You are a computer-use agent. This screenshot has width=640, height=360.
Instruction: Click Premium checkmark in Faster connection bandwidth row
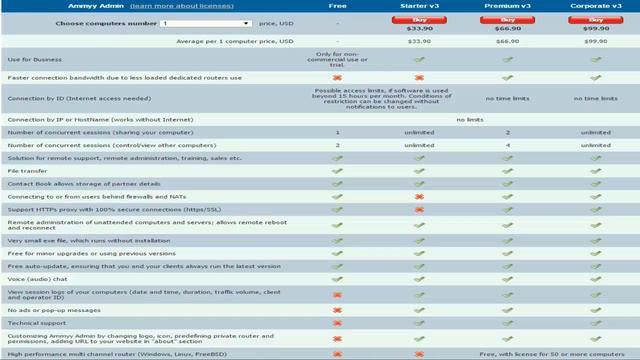(x=507, y=78)
